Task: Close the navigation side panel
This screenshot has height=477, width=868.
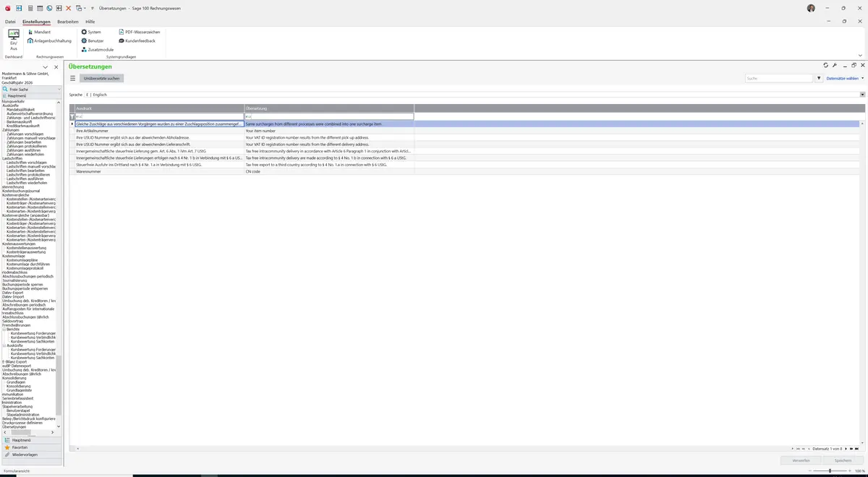Action: (56, 67)
